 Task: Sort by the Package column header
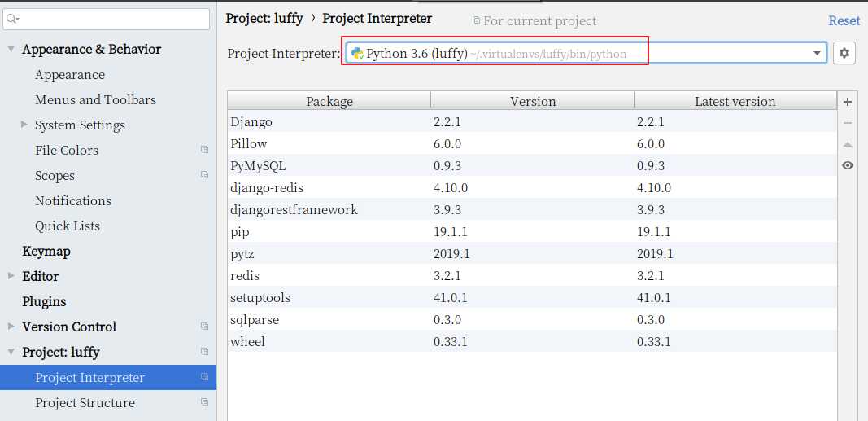[x=329, y=101]
